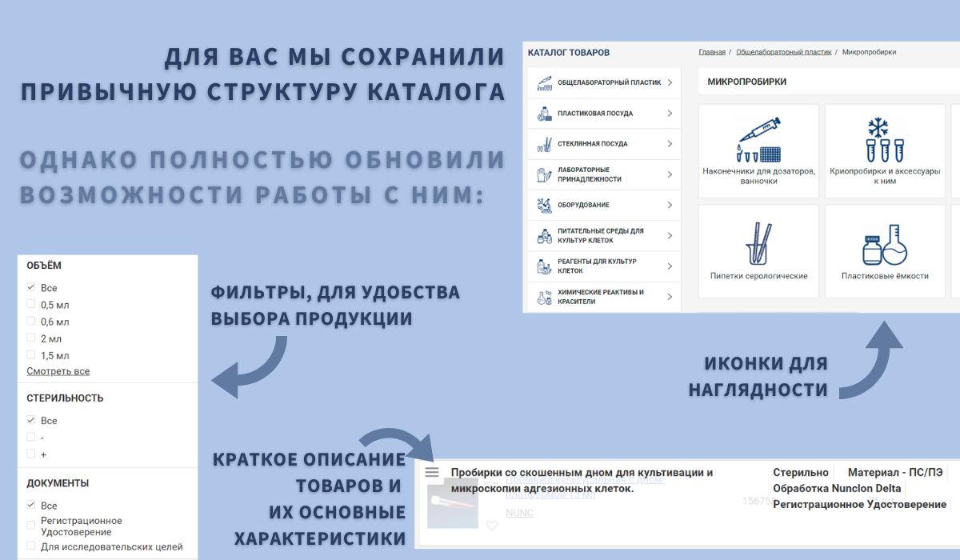Expand the Общелабораторный пластик category arrow
The height and width of the screenshot is (560, 960).
(x=670, y=82)
